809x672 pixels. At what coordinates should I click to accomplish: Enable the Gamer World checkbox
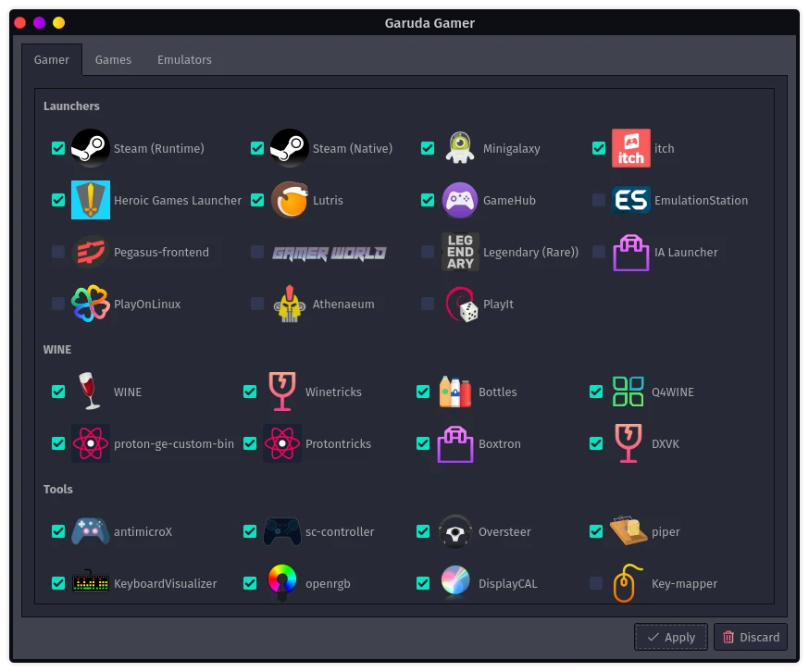[x=257, y=252]
